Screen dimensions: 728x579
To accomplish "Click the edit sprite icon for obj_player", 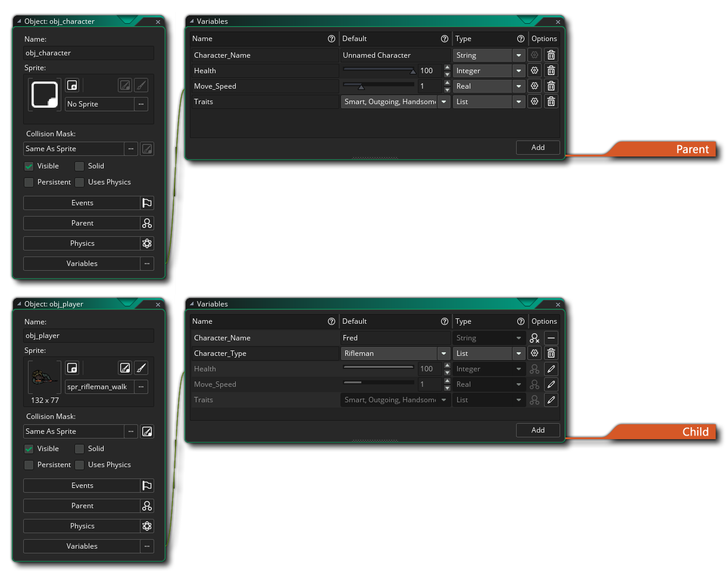I will 125,368.
